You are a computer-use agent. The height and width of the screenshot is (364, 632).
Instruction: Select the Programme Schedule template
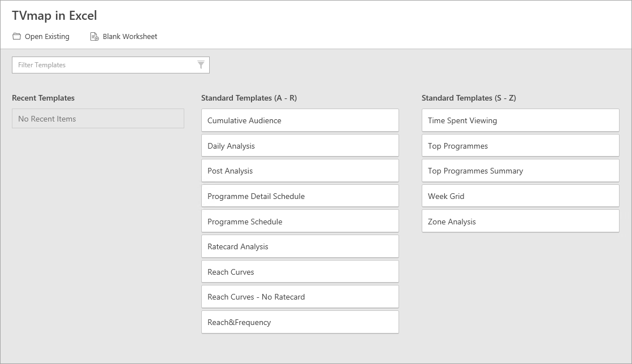tap(300, 221)
